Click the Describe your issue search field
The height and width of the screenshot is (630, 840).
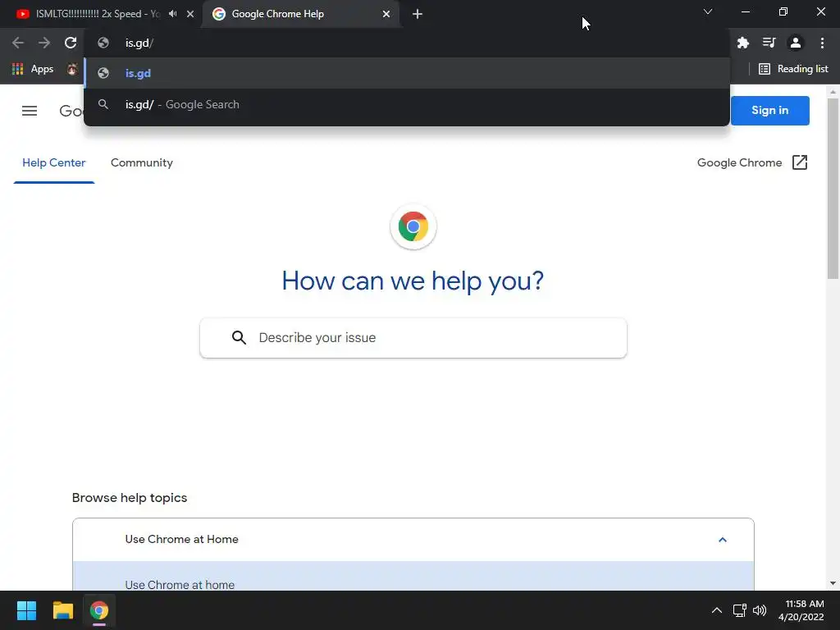pyautogui.click(x=413, y=337)
